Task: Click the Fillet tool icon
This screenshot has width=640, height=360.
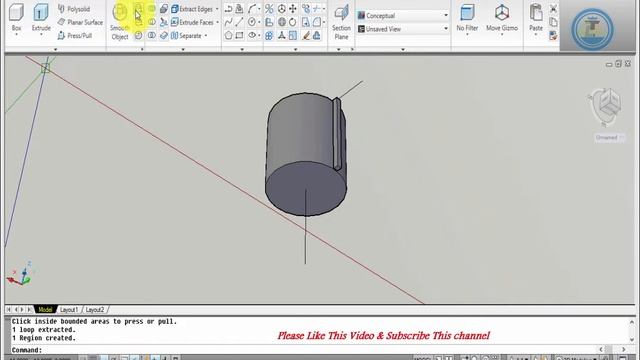Action: tap(317, 22)
